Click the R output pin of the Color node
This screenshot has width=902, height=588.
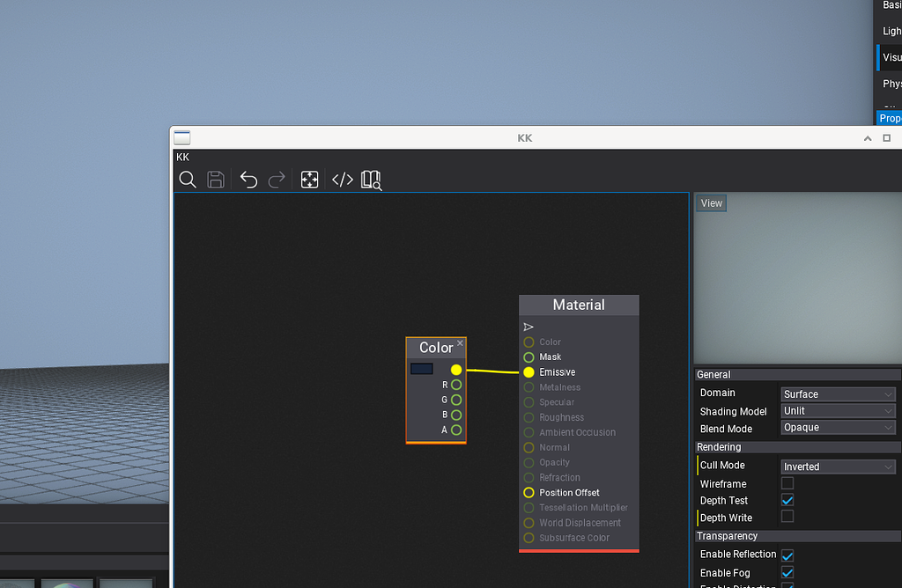(455, 385)
